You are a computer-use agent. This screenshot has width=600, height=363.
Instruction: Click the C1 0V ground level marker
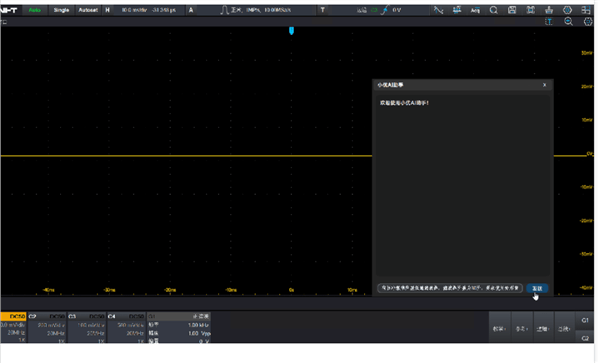pos(589,154)
